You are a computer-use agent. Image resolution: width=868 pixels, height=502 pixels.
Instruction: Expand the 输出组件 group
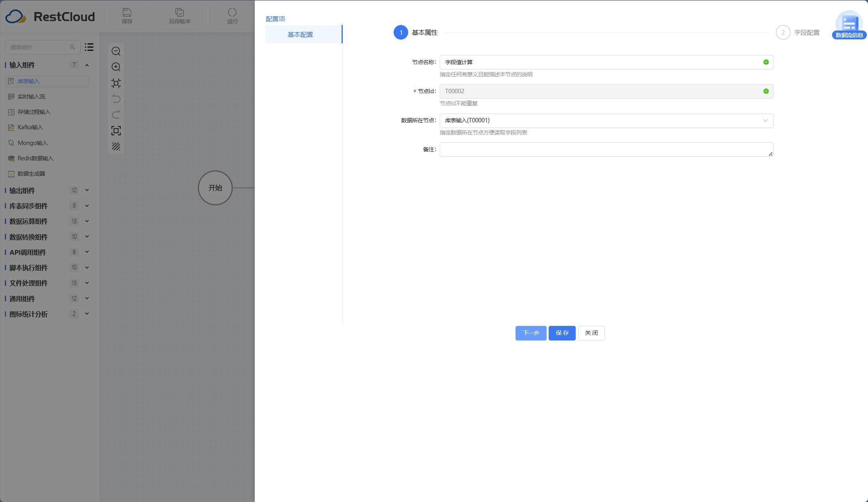tap(87, 190)
